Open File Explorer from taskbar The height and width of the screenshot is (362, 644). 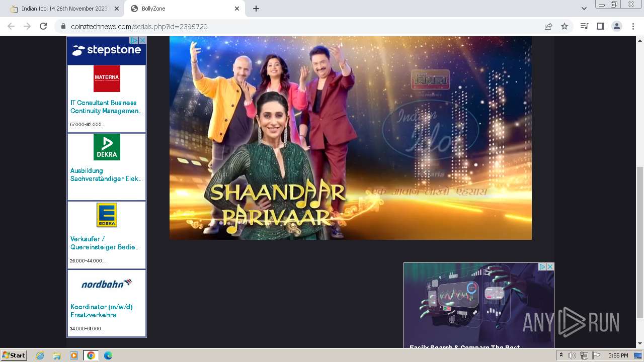[57, 355]
